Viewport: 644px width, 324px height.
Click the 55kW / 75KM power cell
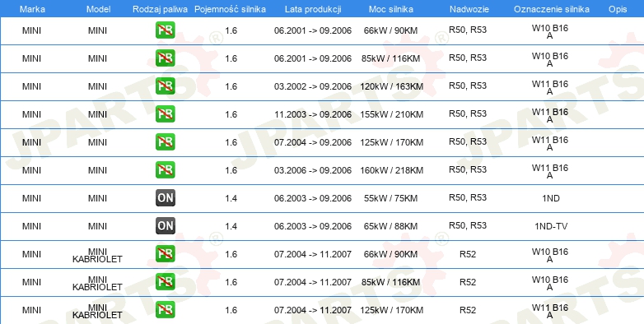tap(390, 198)
